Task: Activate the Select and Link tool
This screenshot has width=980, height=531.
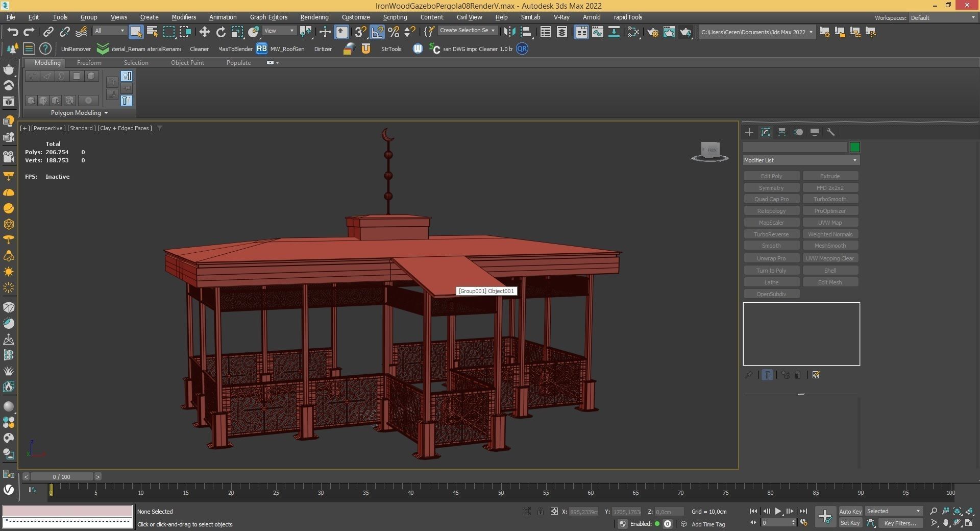Action: [48, 32]
